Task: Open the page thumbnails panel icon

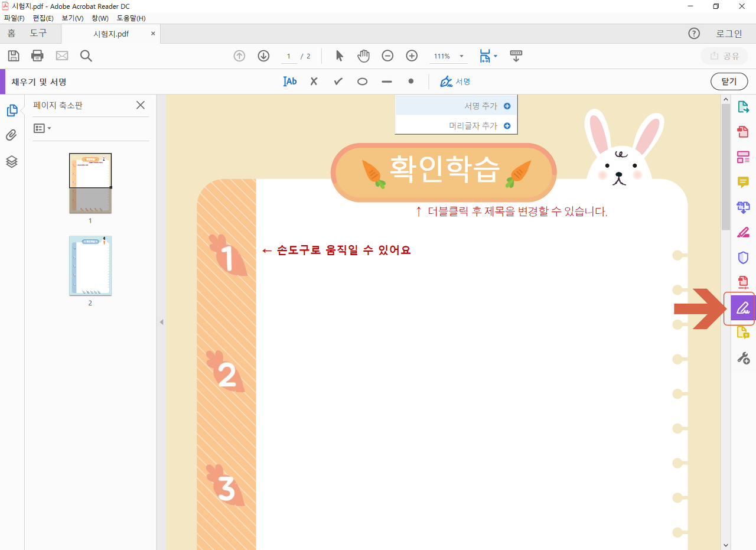Action: coord(11,110)
